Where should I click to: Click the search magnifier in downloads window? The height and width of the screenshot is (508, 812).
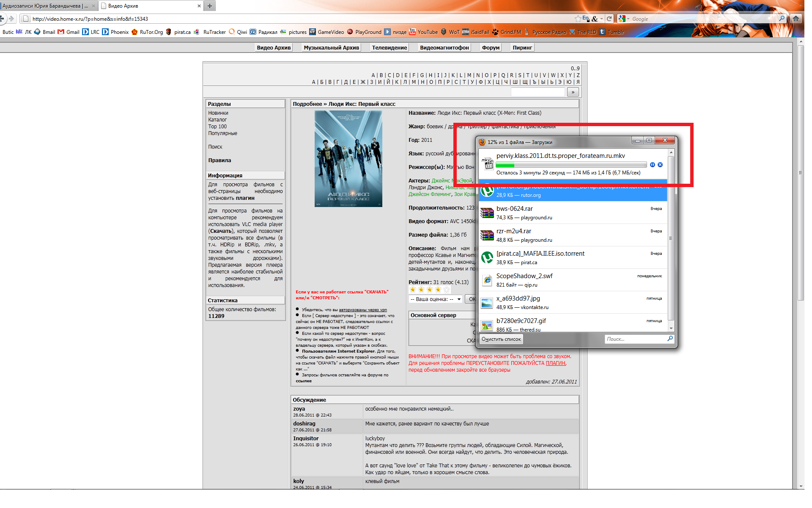click(670, 339)
